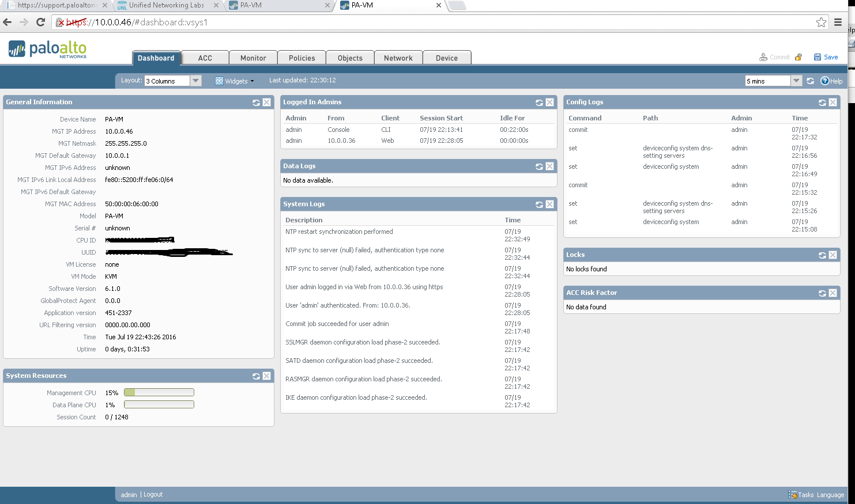Switch to the ACC tab

(x=205, y=58)
